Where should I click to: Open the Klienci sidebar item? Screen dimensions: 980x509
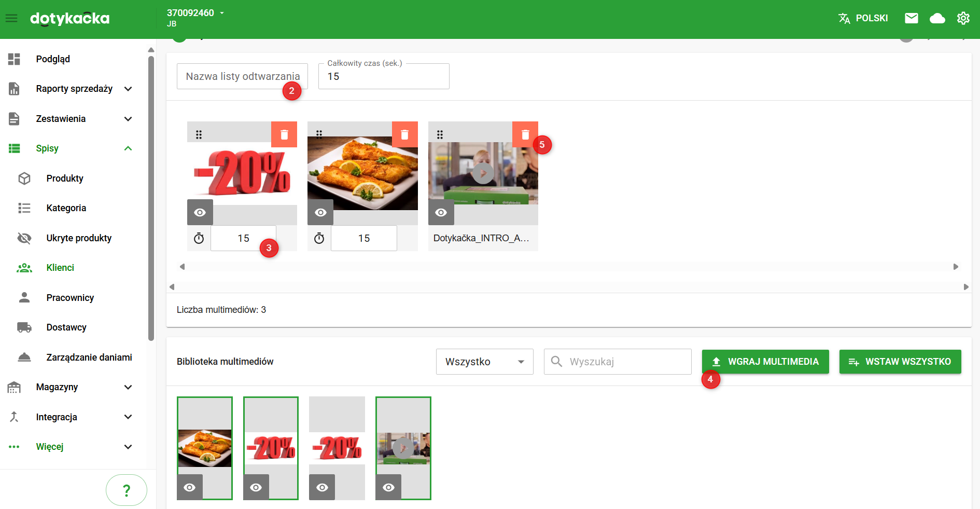point(60,268)
